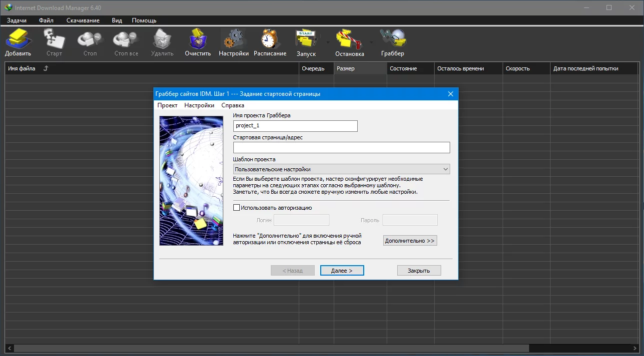644x356 pixels.
Task: Open the Задачи menu
Action: click(17, 20)
